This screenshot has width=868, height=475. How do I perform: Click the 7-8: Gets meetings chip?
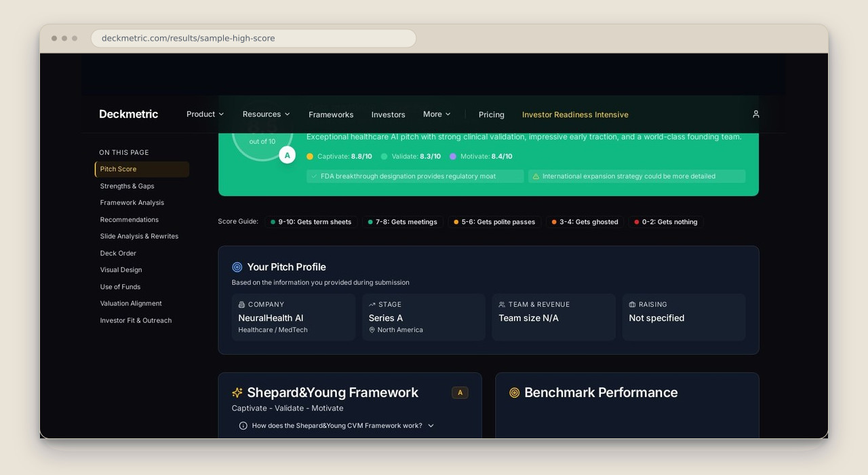point(403,222)
